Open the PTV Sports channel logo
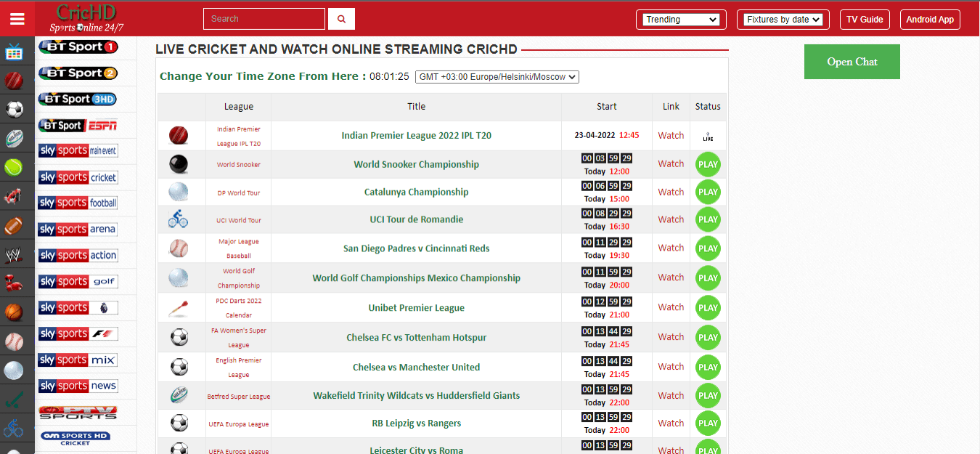 click(x=78, y=413)
